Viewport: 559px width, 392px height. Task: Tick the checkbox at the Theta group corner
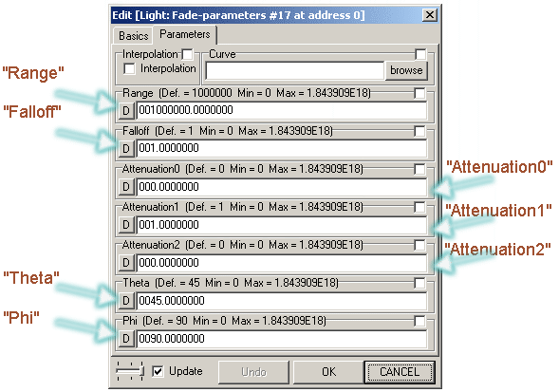[420, 283]
